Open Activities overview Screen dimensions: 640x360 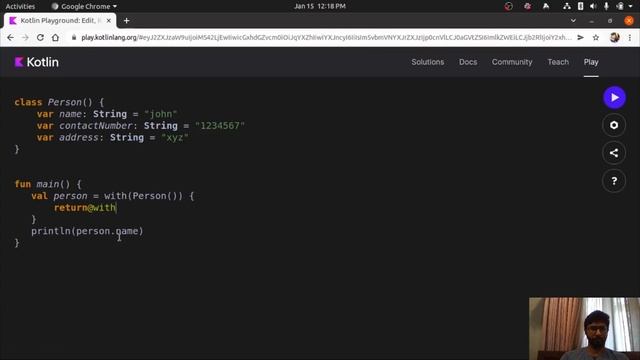[20, 6]
